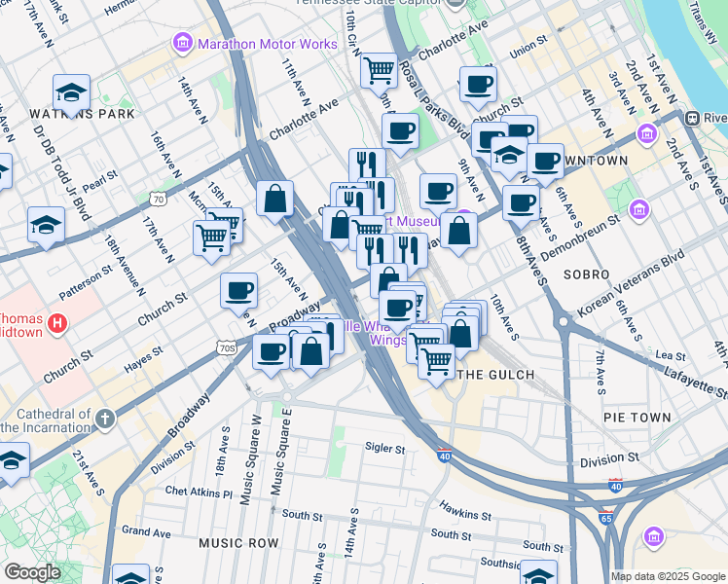
Task: Select the museum pin in the bottom-right corner
Action: coord(653,537)
